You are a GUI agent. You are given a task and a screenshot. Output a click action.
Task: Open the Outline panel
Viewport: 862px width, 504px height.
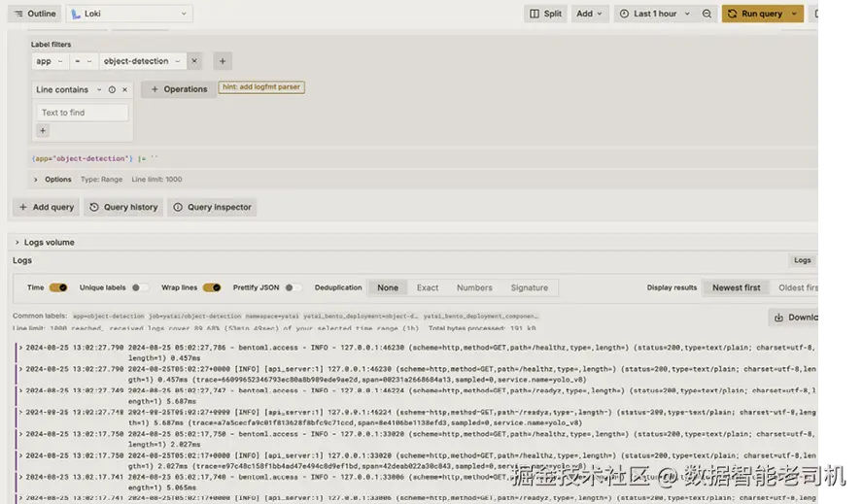click(35, 14)
